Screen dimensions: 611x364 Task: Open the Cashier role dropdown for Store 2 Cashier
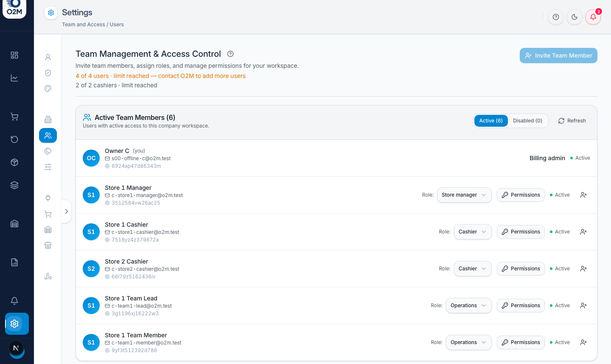pos(473,269)
